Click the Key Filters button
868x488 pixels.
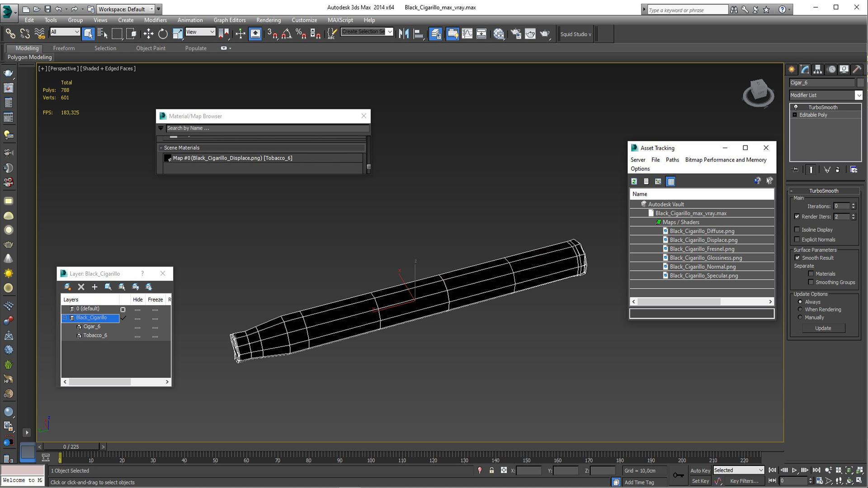(x=744, y=481)
